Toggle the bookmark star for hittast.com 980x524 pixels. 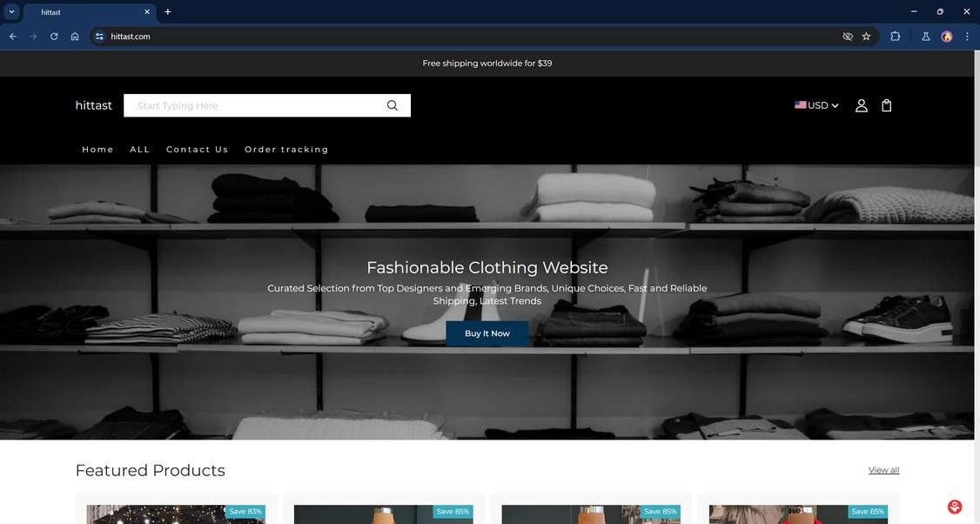(x=866, y=36)
